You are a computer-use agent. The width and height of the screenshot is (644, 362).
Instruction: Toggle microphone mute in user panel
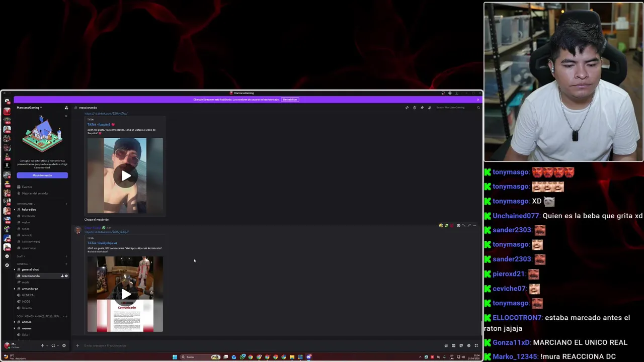42,345
